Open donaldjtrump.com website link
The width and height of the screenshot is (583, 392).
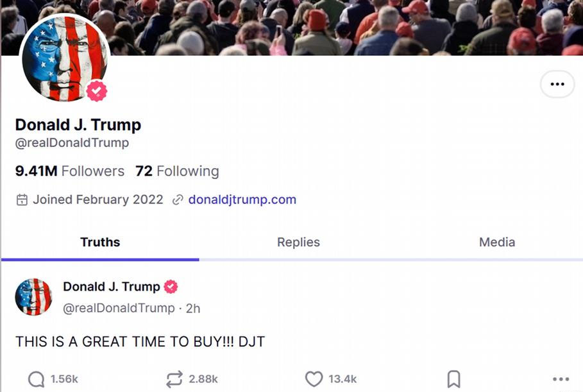click(242, 200)
